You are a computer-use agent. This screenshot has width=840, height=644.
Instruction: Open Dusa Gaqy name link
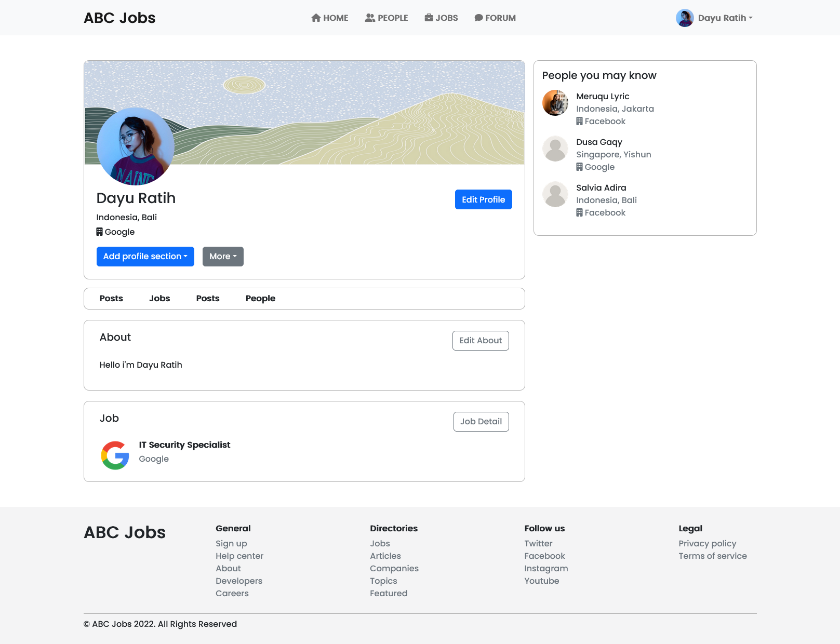599,142
